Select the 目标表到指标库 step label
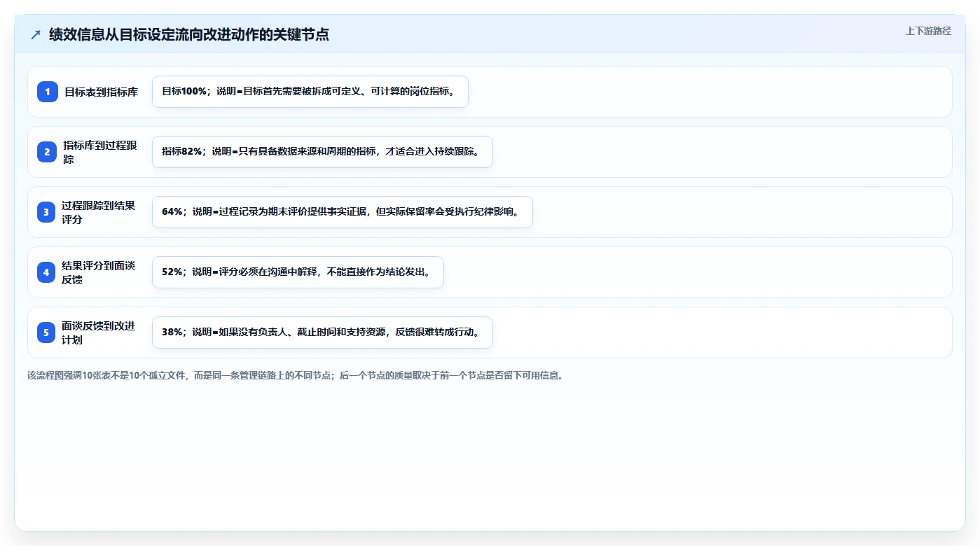The height and width of the screenshot is (546, 980). [102, 92]
